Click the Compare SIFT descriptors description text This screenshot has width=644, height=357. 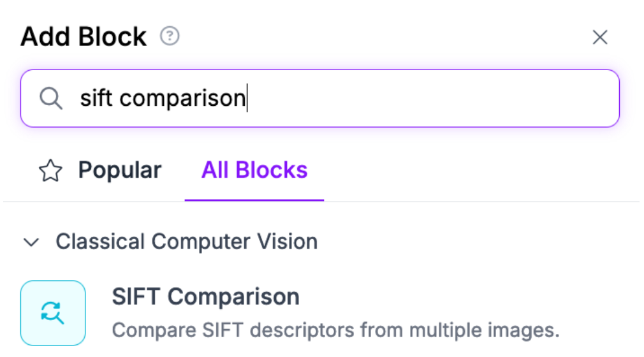(x=335, y=330)
